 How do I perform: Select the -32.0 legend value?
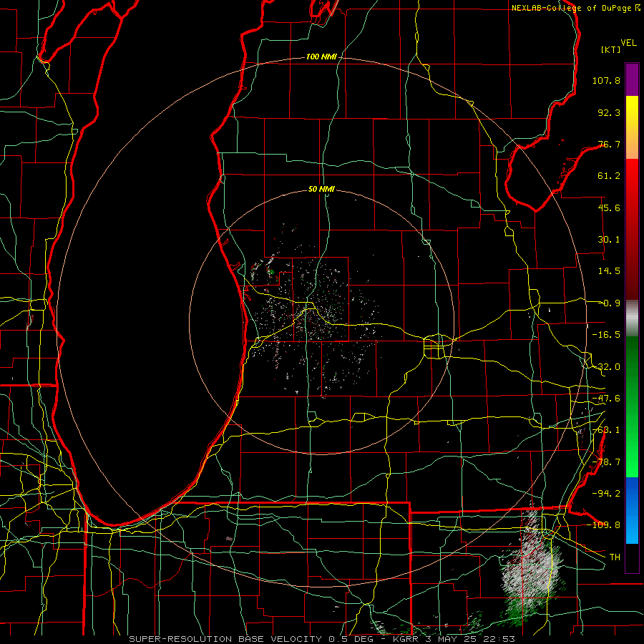pos(606,367)
